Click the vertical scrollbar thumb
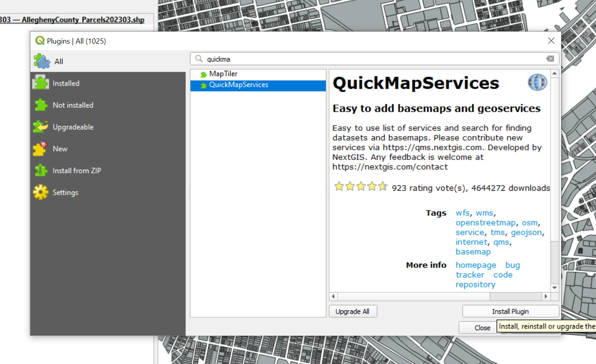This screenshot has width=596, height=364. click(x=554, y=160)
